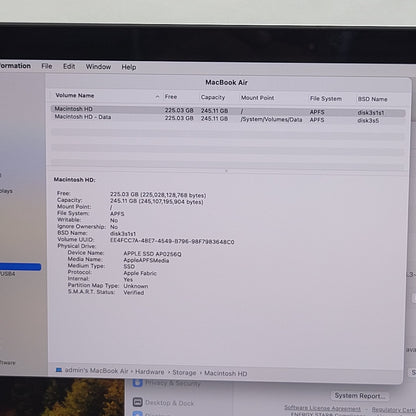Sort by the Mount Point column header
416x416 pixels.
point(257,98)
